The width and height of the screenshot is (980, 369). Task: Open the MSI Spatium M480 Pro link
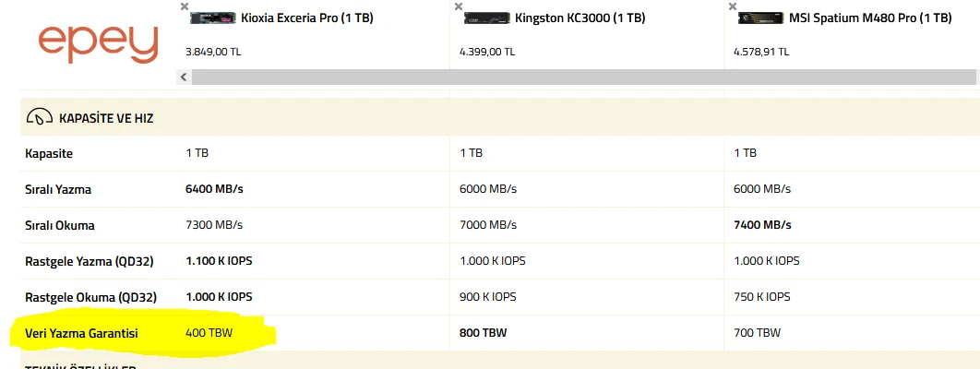pyautogui.click(x=868, y=18)
